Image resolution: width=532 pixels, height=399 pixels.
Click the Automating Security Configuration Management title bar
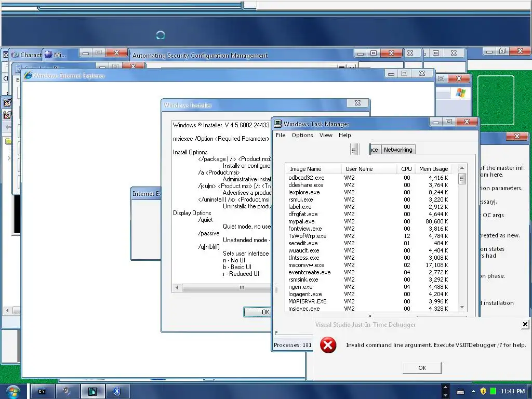pyautogui.click(x=200, y=55)
